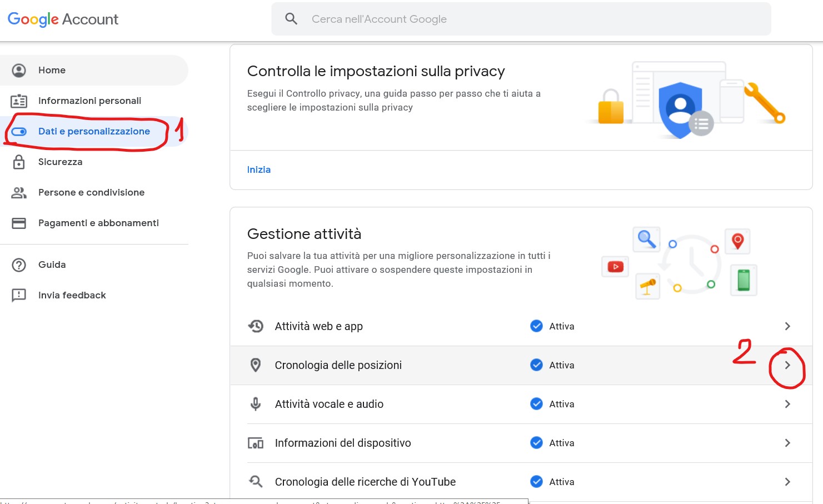The width and height of the screenshot is (823, 504).
Task: Click the padlock icon beside Sicurezza
Action: click(x=19, y=162)
